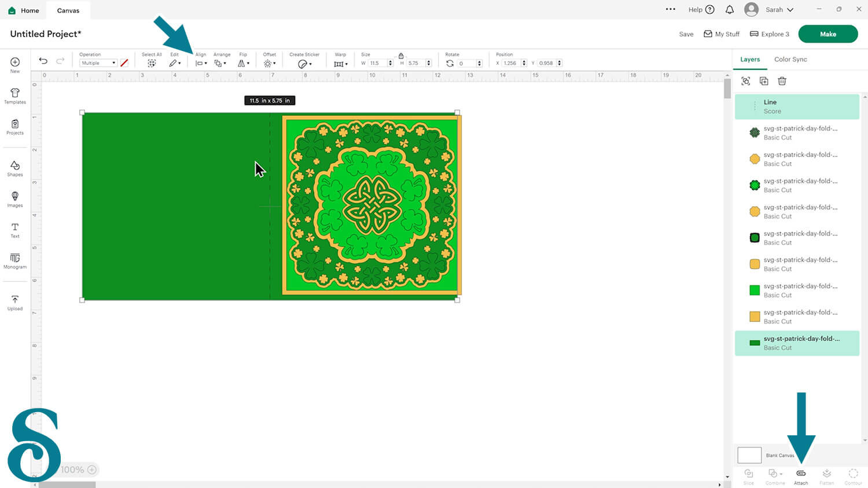
Task: Select the Line Score layer
Action: pos(797,107)
